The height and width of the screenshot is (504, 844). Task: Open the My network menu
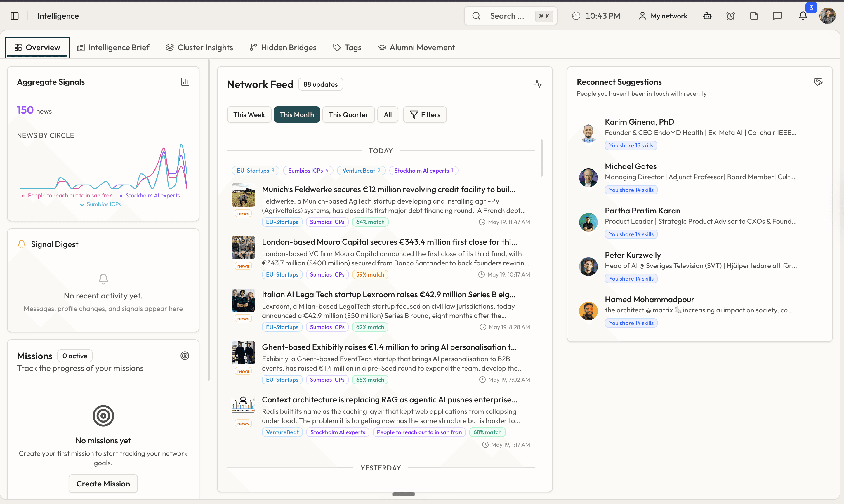pyautogui.click(x=663, y=16)
